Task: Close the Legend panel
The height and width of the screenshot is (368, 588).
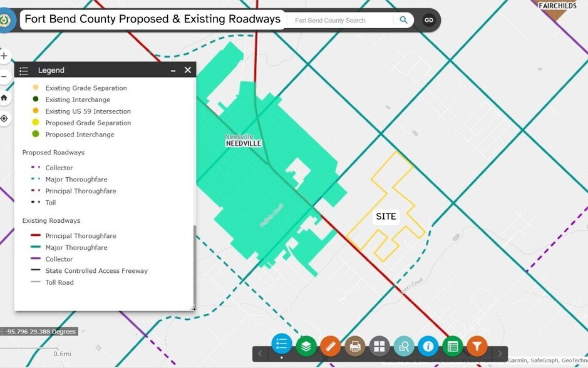Action: coord(188,70)
